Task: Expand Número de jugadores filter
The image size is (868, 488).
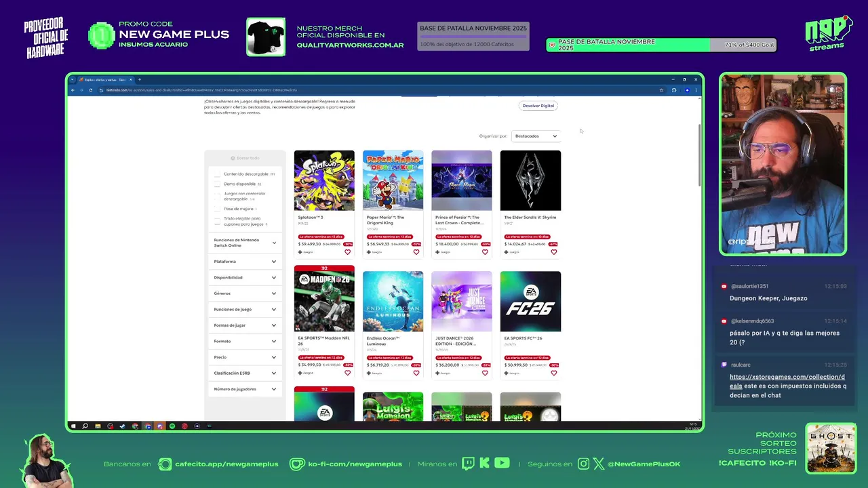Action: point(245,389)
